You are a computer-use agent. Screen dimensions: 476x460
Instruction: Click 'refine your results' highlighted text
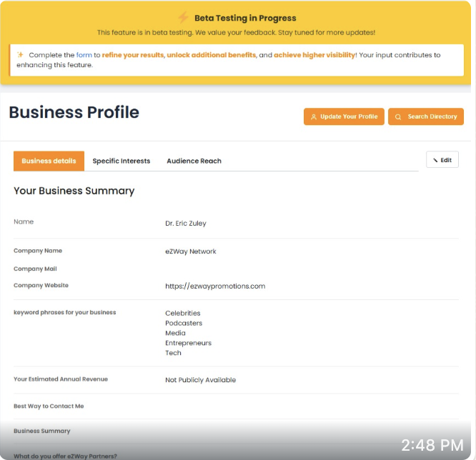pos(133,55)
